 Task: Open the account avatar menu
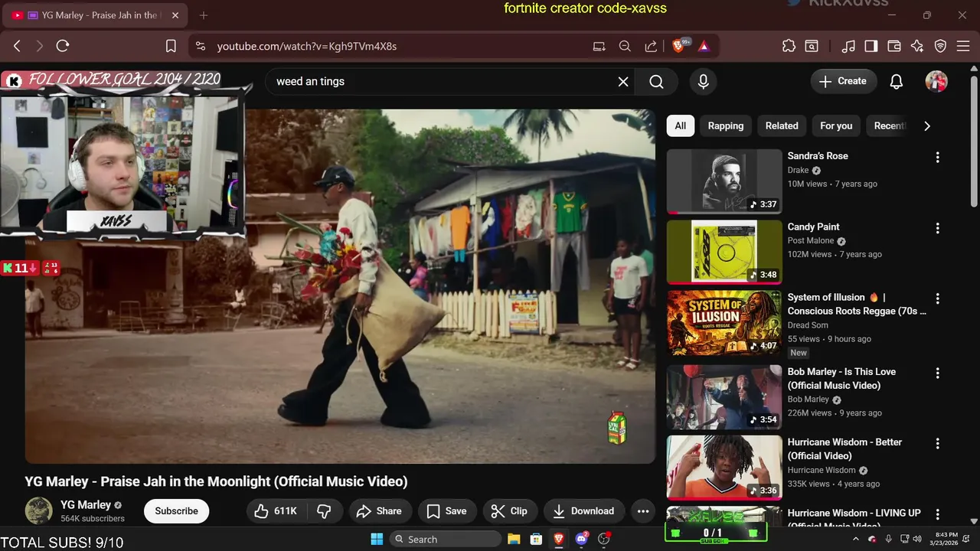click(x=936, y=81)
